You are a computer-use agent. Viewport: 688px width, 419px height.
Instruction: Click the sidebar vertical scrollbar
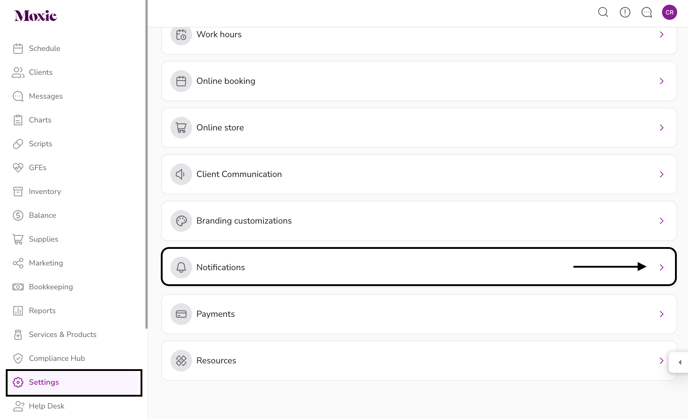147,160
